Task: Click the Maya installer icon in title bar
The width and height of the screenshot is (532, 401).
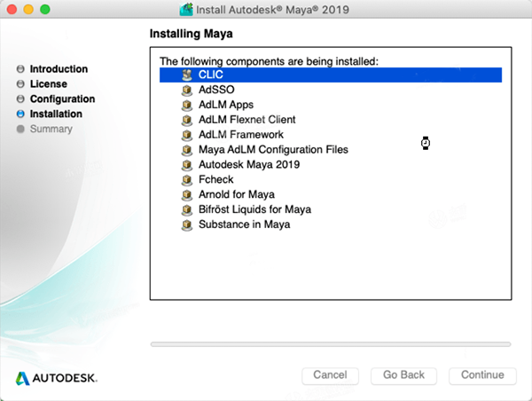Action: [x=186, y=9]
